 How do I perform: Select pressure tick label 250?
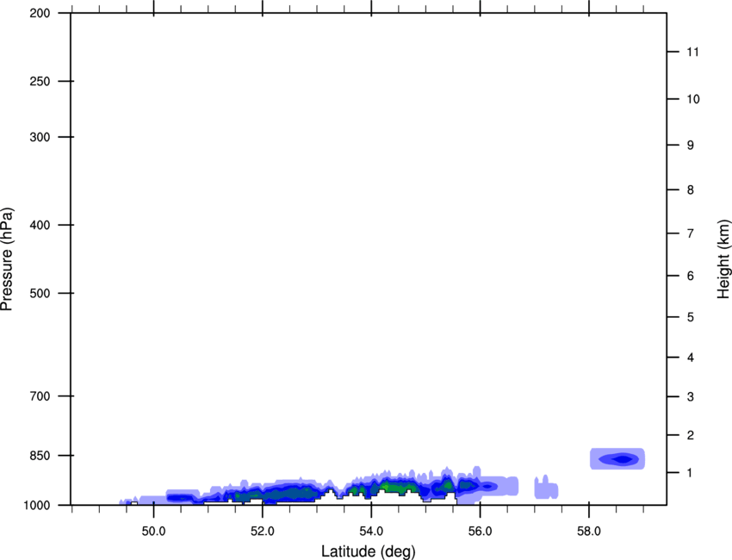[x=40, y=81]
